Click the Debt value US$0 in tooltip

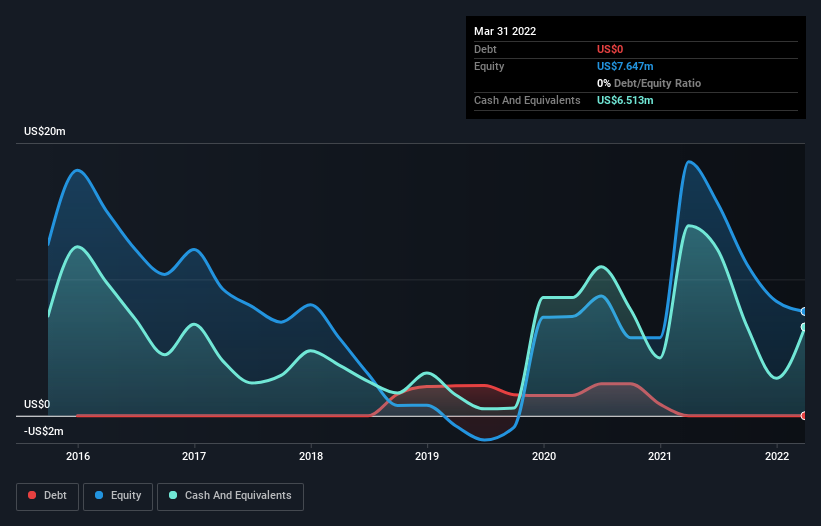pyautogui.click(x=611, y=49)
